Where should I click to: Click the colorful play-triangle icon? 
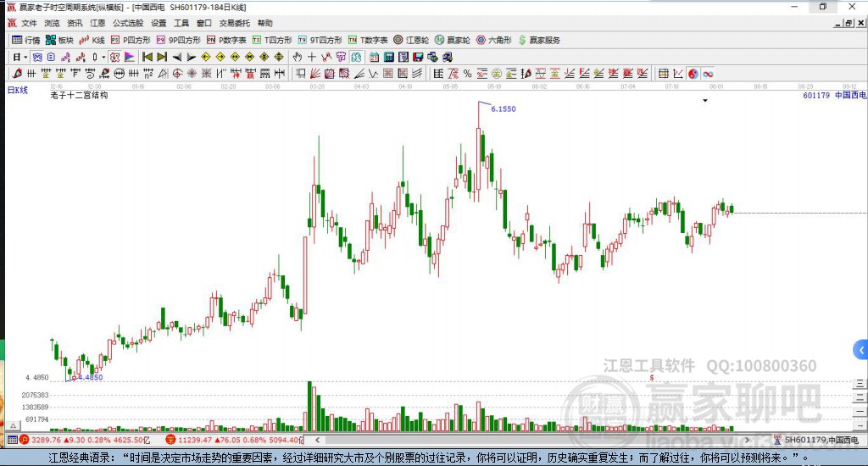click(x=130, y=57)
